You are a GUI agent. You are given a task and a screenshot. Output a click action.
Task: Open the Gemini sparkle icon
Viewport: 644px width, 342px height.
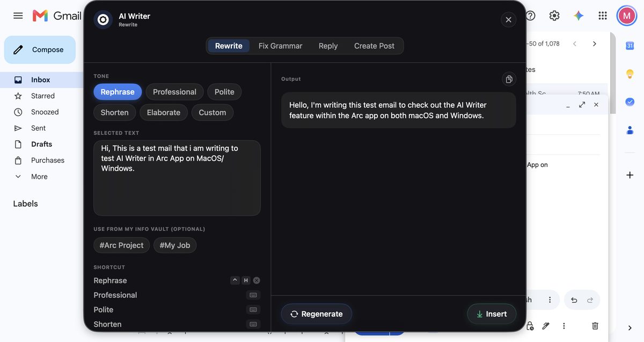[x=579, y=16]
